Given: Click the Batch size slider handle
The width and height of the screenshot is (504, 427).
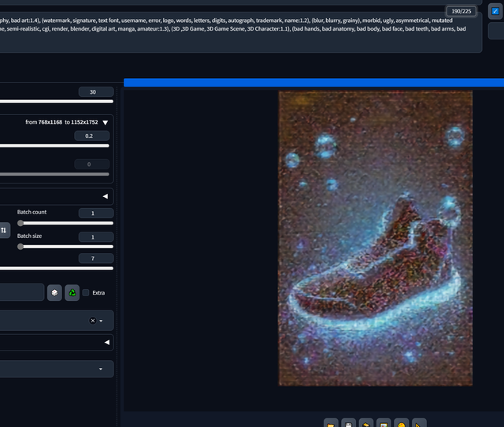Looking at the screenshot, I should click(20, 247).
